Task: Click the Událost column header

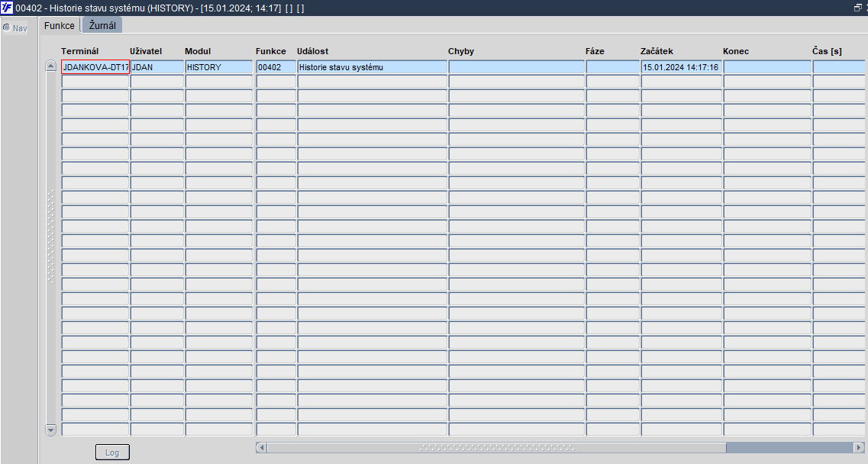Action: click(x=313, y=51)
